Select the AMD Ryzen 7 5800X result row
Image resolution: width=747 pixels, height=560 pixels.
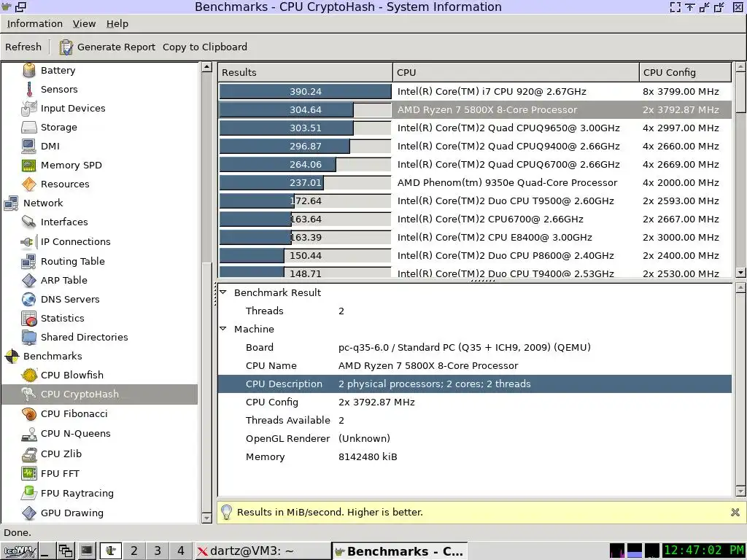pos(475,110)
